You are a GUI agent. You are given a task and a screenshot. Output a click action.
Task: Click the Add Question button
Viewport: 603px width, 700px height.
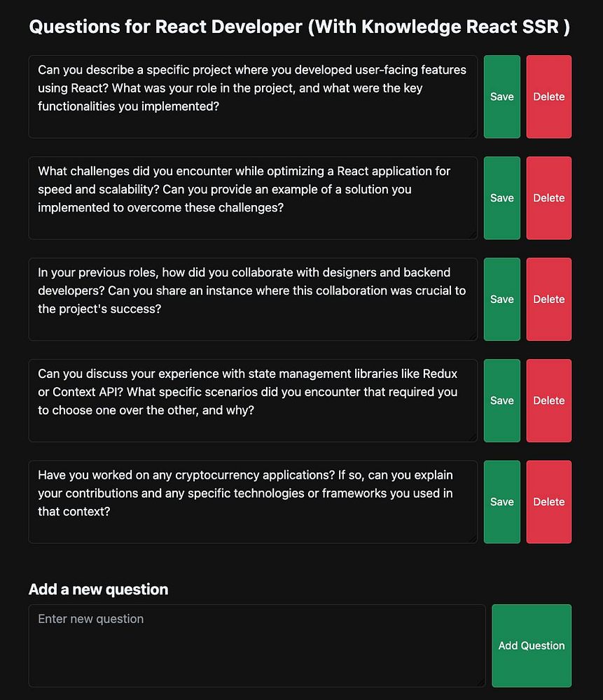click(x=532, y=646)
